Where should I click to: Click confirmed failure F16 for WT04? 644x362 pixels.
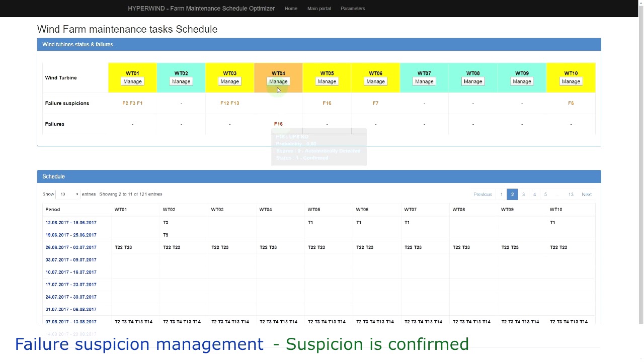278,124
